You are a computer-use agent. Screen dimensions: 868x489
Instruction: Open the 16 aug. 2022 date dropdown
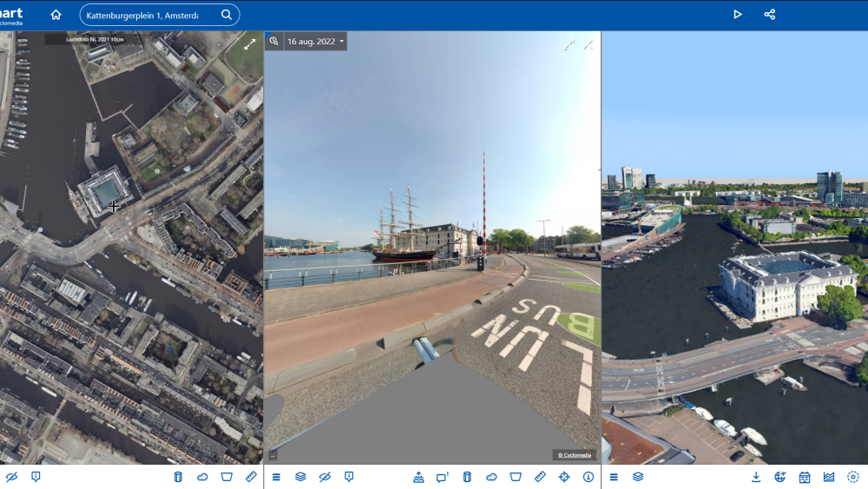click(316, 42)
